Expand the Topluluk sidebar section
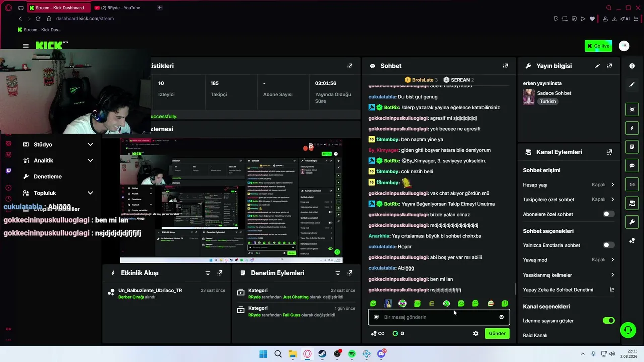 point(58,193)
